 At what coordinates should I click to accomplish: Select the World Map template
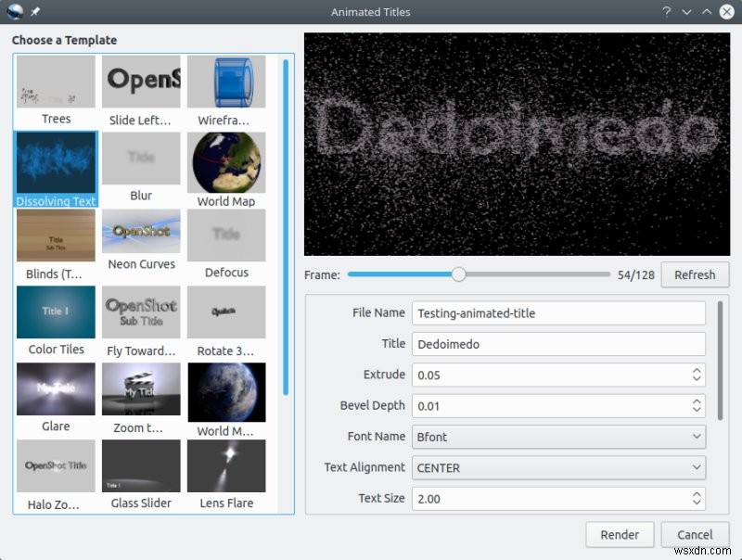tap(226, 167)
